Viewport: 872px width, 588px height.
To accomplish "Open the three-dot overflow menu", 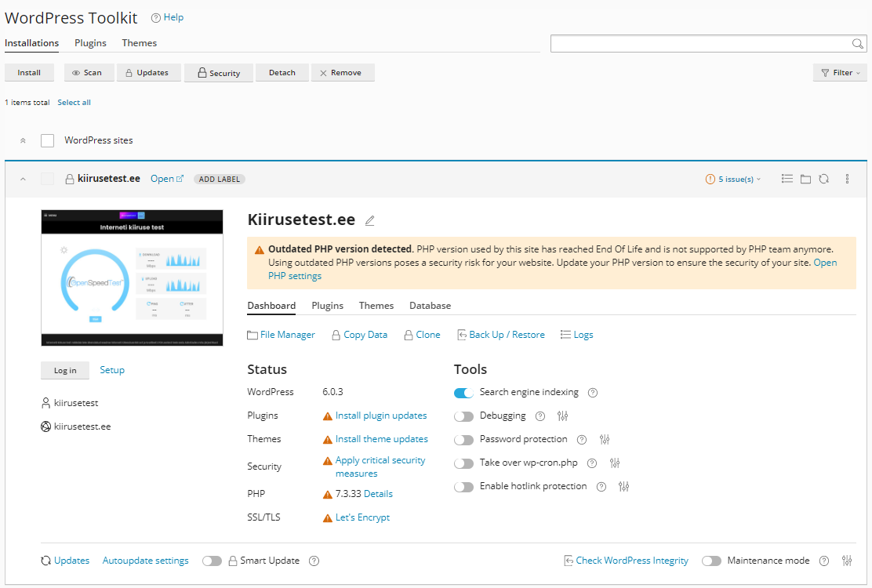I will pyautogui.click(x=847, y=178).
